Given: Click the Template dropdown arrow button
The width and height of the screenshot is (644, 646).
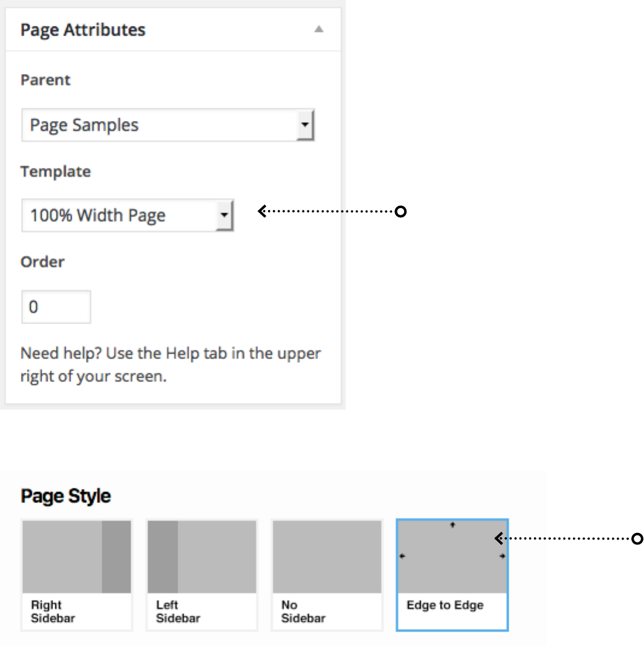Looking at the screenshot, I should tap(224, 215).
